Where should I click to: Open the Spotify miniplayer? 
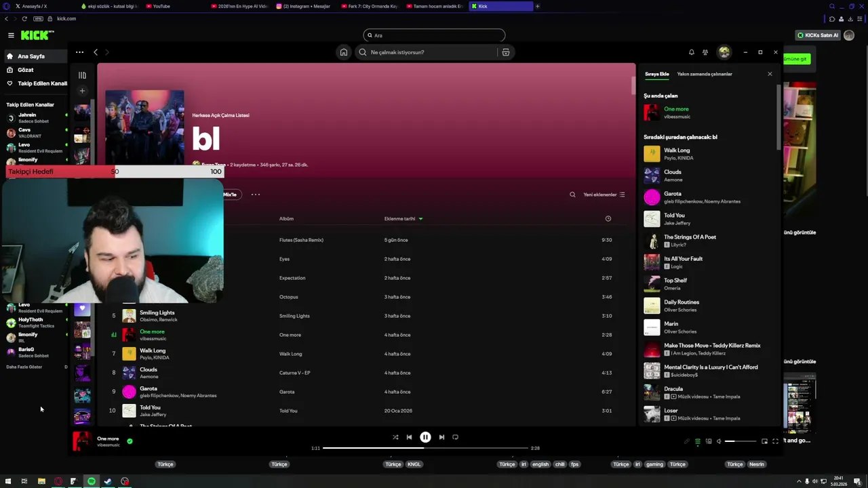764,441
